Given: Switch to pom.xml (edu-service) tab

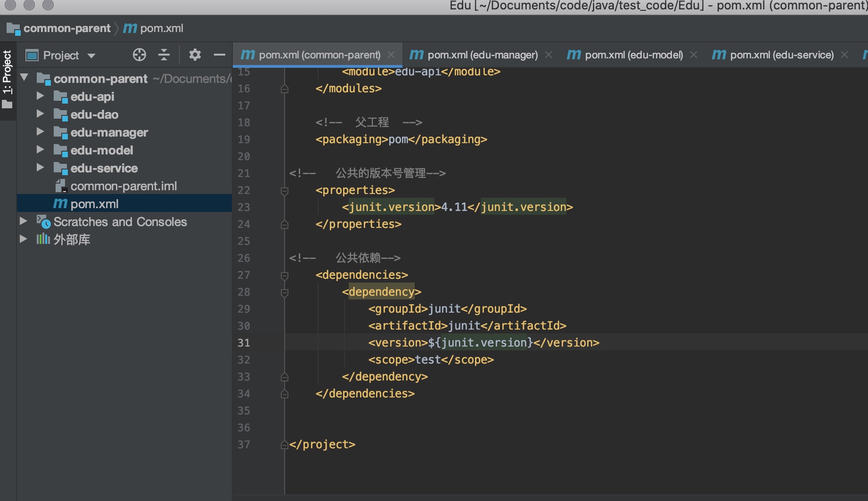Looking at the screenshot, I should [x=773, y=55].
